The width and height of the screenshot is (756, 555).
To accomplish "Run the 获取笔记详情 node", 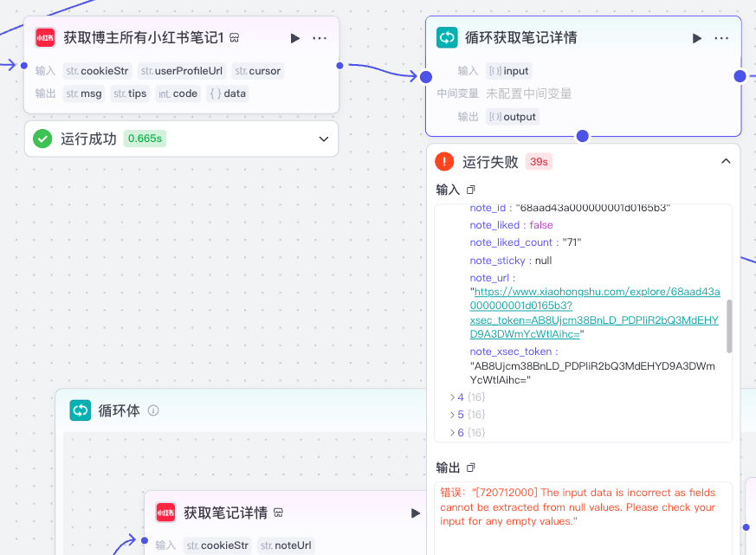I will pos(415,513).
